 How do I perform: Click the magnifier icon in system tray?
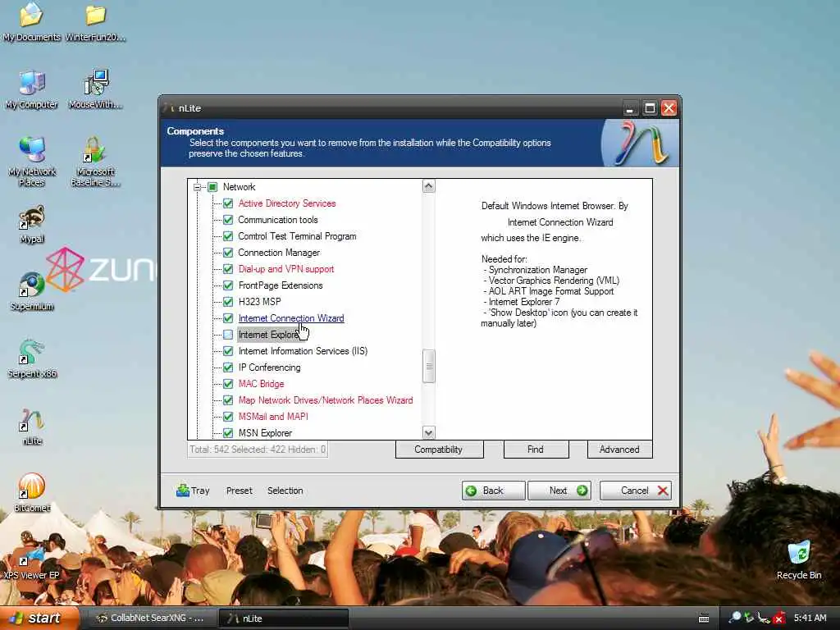click(735, 618)
